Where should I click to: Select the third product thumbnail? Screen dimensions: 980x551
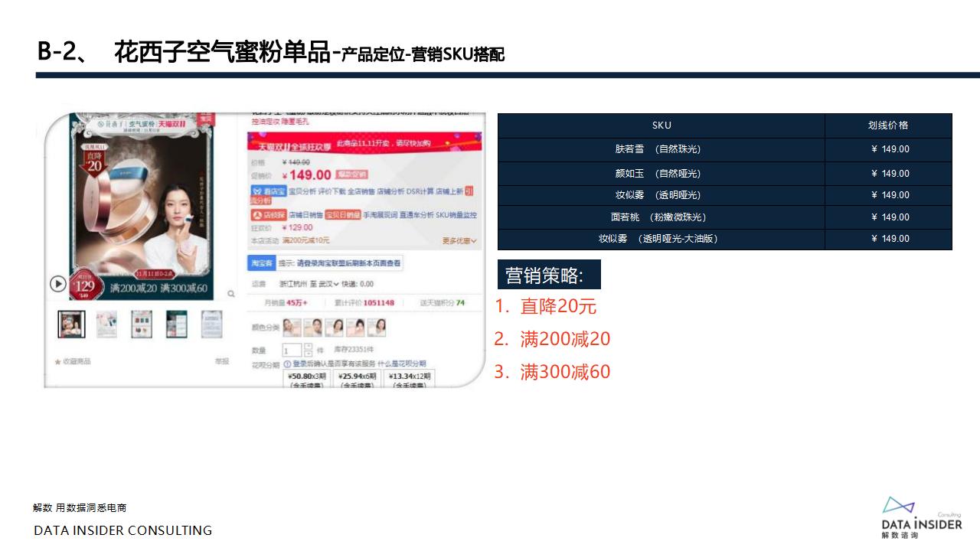tap(142, 324)
